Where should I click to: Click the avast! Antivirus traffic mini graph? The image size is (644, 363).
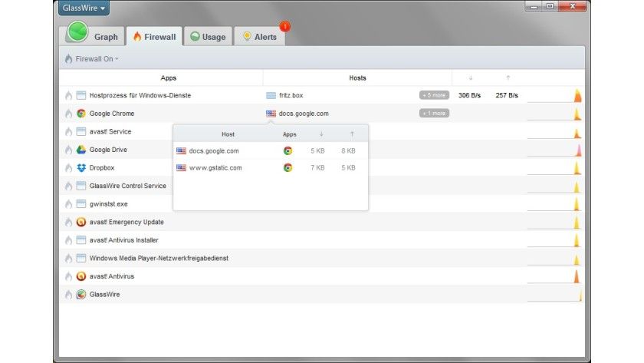[555, 277]
